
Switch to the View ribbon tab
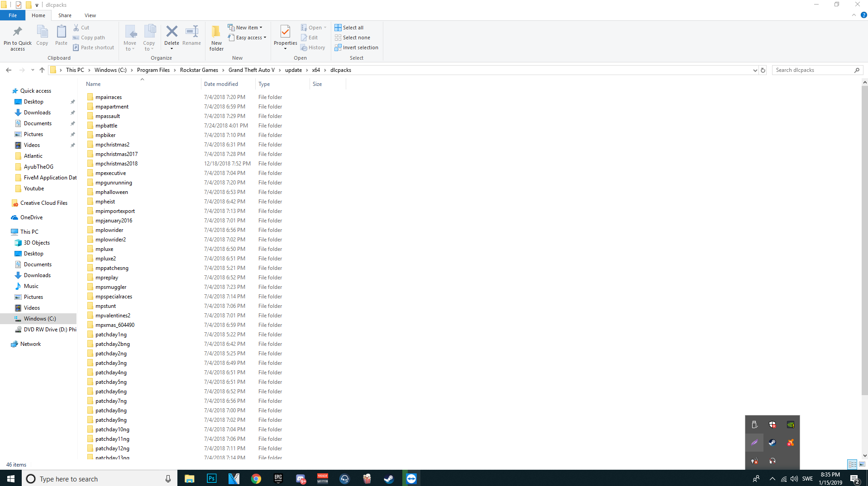[90, 15]
